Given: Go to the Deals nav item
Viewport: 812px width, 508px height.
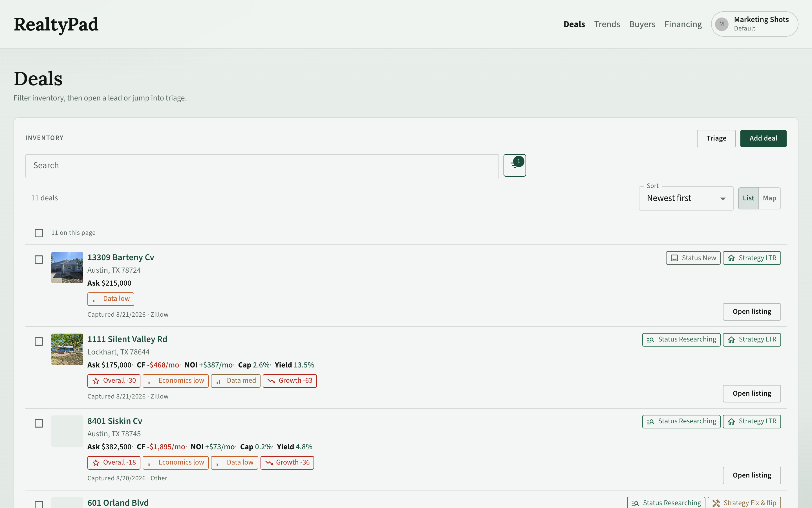Looking at the screenshot, I should pyautogui.click(x=574, y=24).
